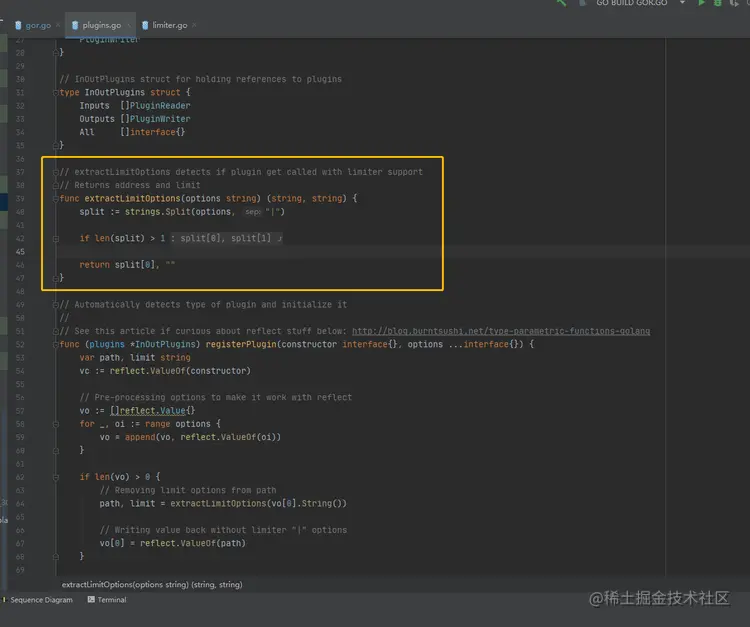Click 'extractLimitOptions(vo[0].String())' call on line 64
The height and width of the screenshot is (627, 750).
click(x=258, y=503)
